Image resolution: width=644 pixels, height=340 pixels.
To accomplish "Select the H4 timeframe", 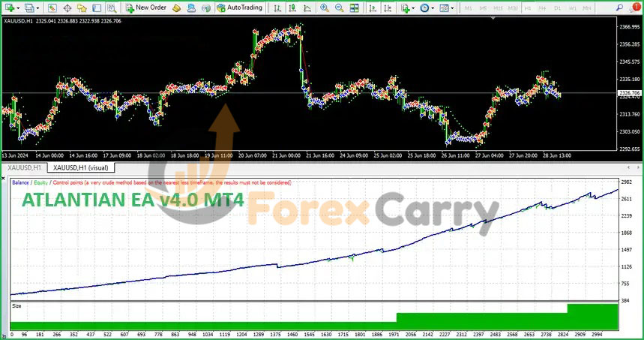I will [542, 8].
